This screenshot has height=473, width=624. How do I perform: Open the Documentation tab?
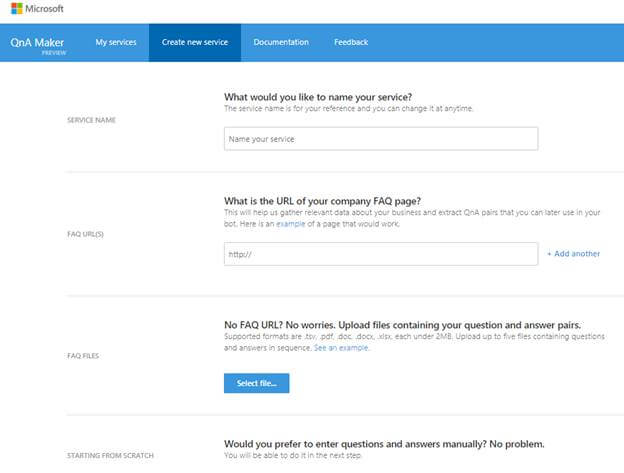(281, 42)
